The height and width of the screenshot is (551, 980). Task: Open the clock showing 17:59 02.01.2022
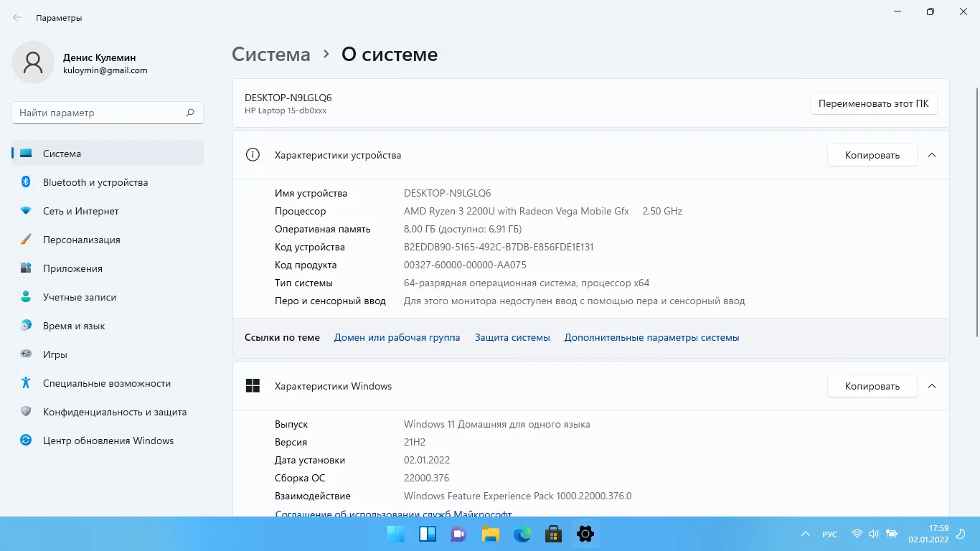[x=928, y=534]
